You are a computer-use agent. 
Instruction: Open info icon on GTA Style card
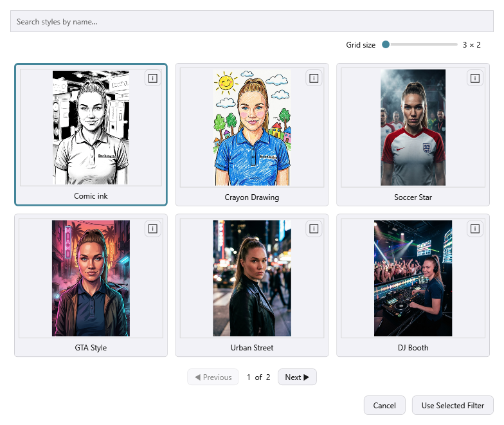(153, 229)
